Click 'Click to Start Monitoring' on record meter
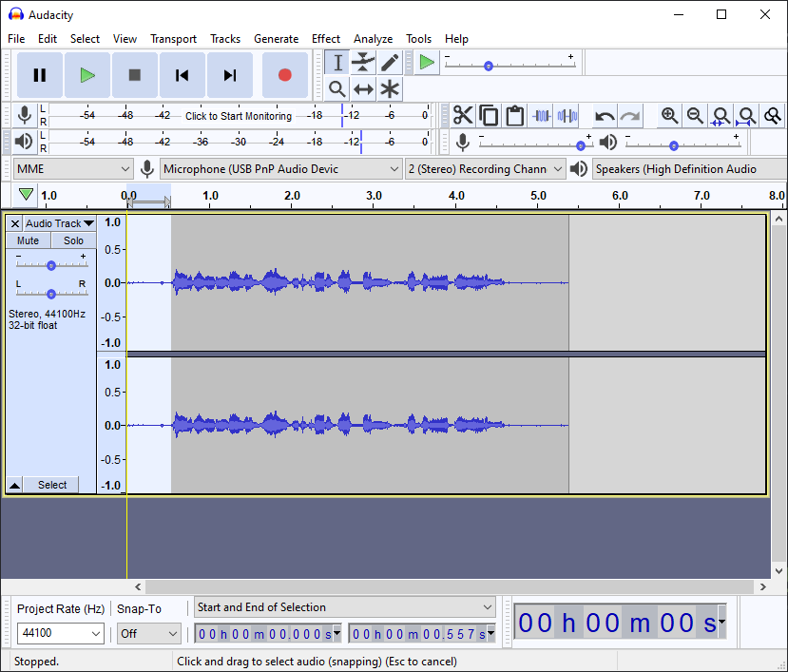 click(x=239, y=116)
